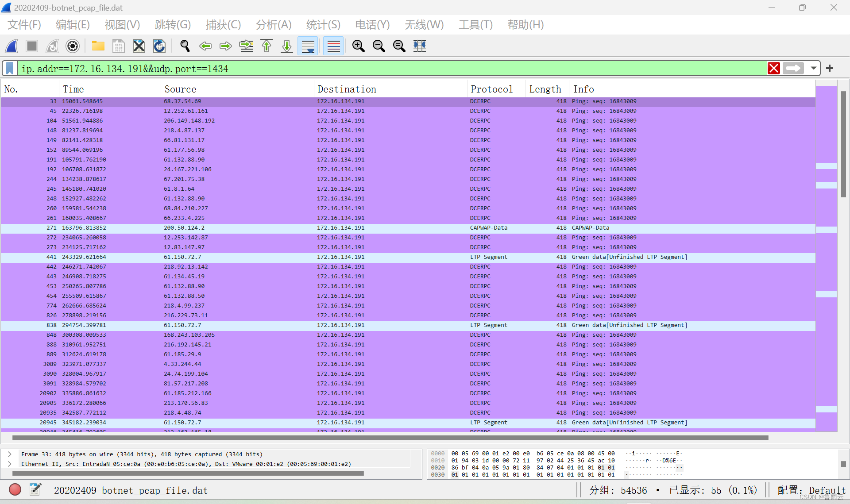This screenshot has height=504, width=850.
Task: Sort by Destination column header
Action: click(x=390, y=89)
